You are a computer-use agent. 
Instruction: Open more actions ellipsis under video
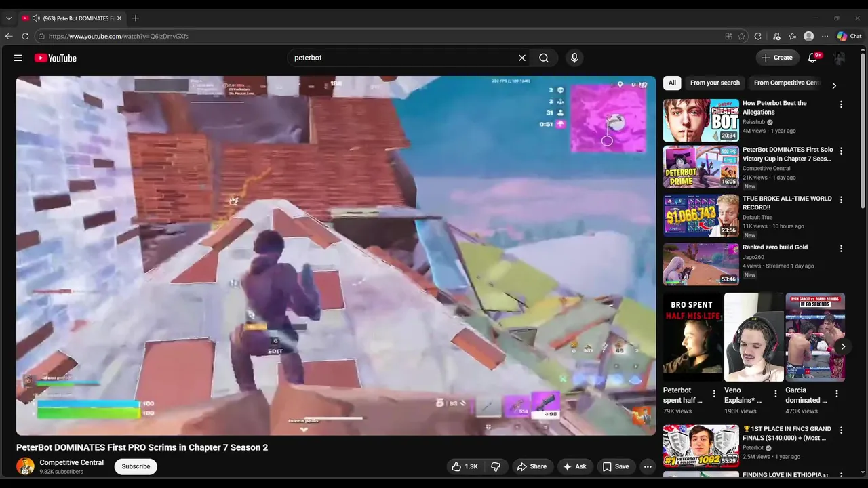pos(648,466)
